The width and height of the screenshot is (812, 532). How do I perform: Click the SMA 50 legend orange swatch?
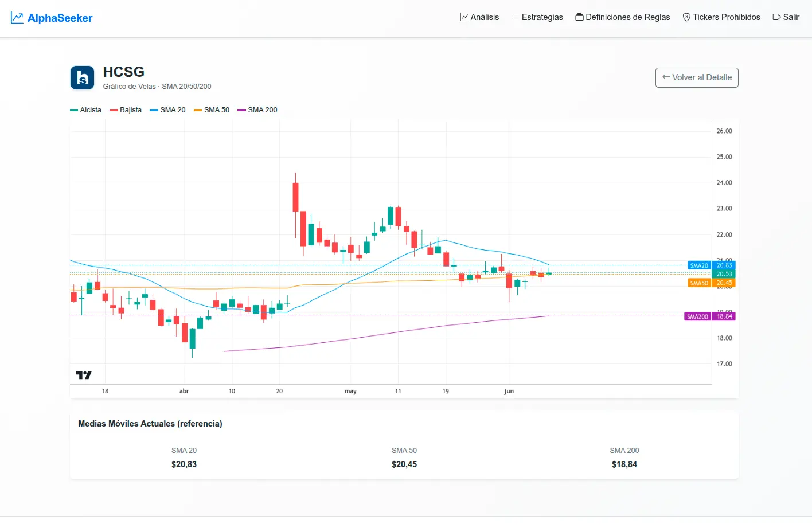[198, 110]
